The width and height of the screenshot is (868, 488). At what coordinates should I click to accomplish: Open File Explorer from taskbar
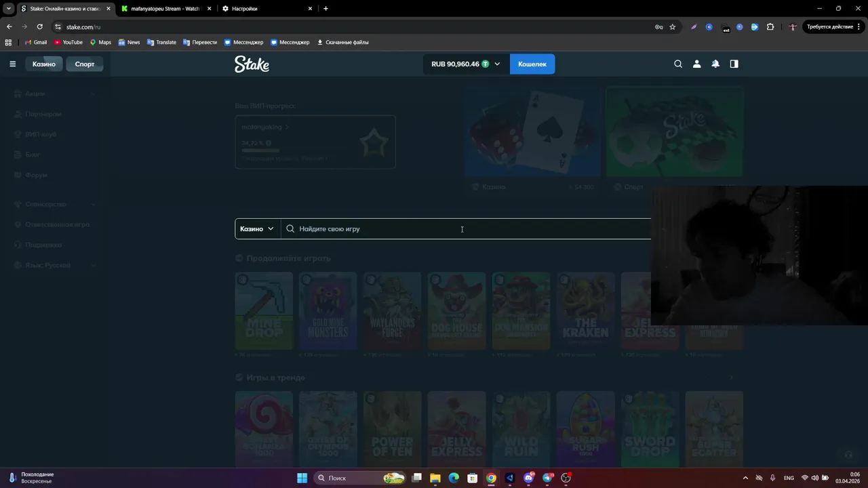point(435,478)
